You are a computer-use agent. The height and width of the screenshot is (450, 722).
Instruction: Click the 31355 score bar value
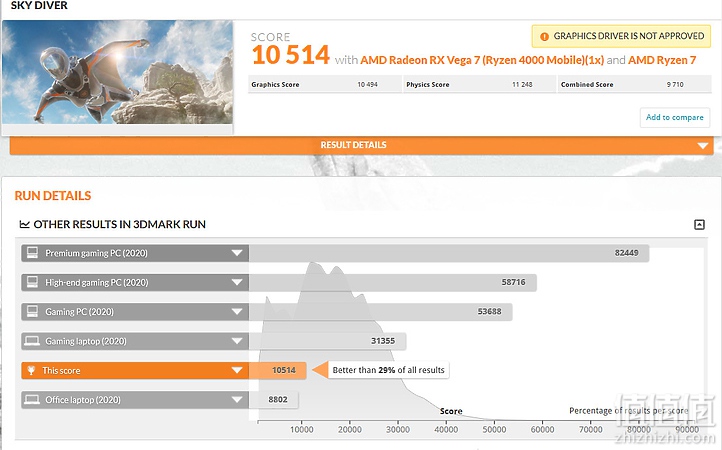[383, 341]
